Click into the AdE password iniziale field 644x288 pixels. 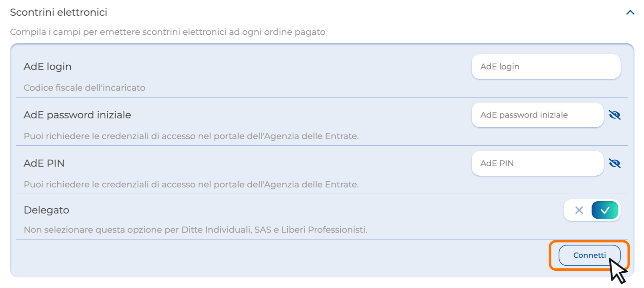[x=537, y=115]
